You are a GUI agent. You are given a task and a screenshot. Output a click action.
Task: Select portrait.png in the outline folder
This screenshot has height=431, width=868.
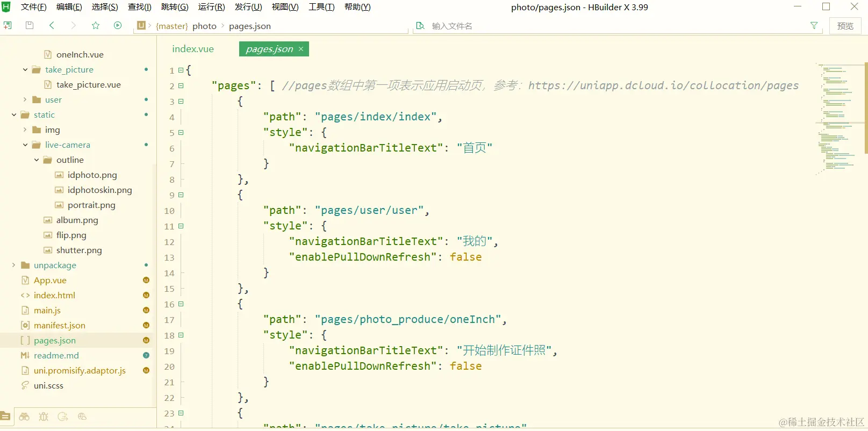91,205
